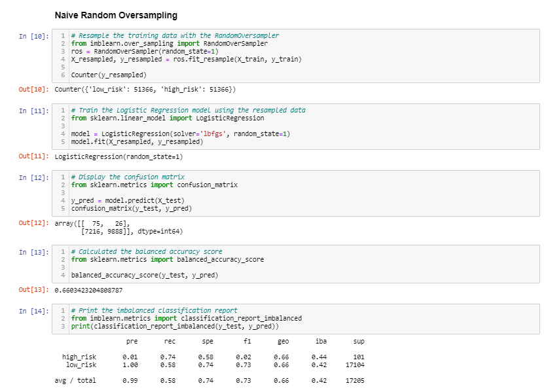Viewport: 544px width, 392px height.
Task: Click the low_risk precision value 1.00
Action: pyautogui.click(x=130, y=365)
